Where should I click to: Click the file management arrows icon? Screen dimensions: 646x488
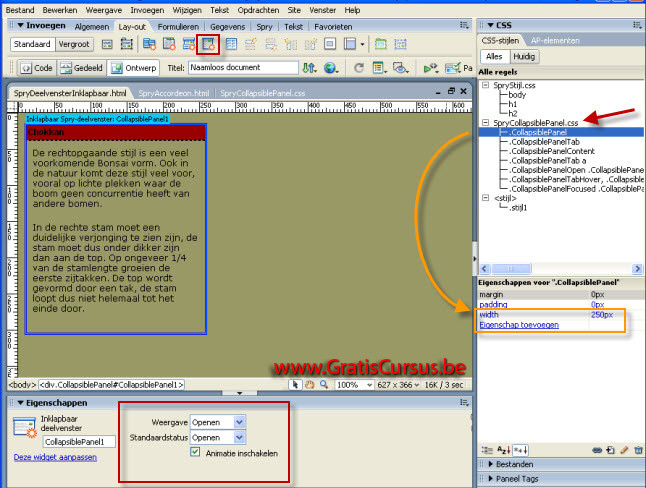pyautogui.click(x=309, y=68)
